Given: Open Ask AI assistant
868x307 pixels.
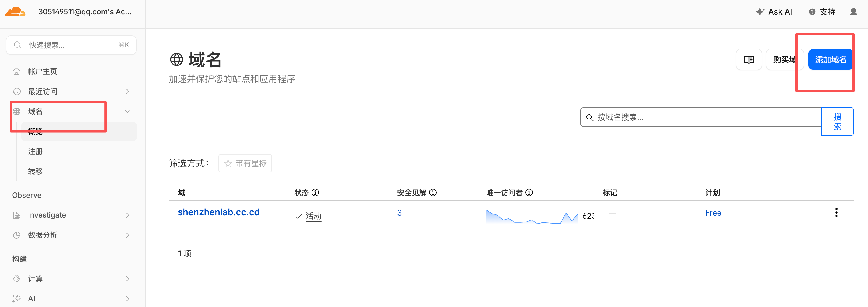Looking at the screenshot, I should coord(774,12).
